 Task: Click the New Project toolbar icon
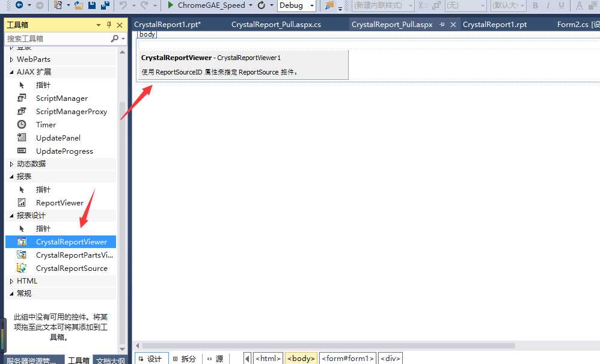tap(58, 5)
